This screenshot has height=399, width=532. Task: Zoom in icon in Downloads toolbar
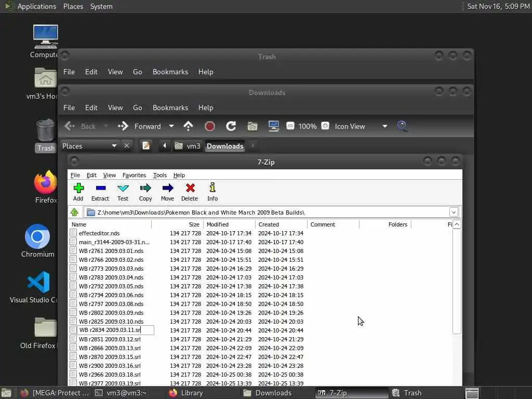(x=325, y=126)
